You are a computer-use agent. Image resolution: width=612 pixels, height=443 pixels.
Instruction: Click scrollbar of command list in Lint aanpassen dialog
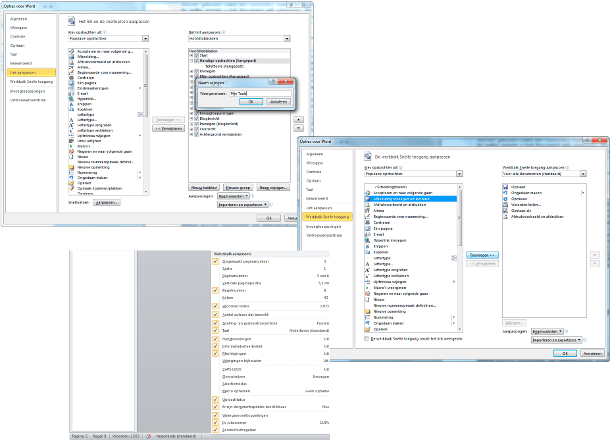146,122
